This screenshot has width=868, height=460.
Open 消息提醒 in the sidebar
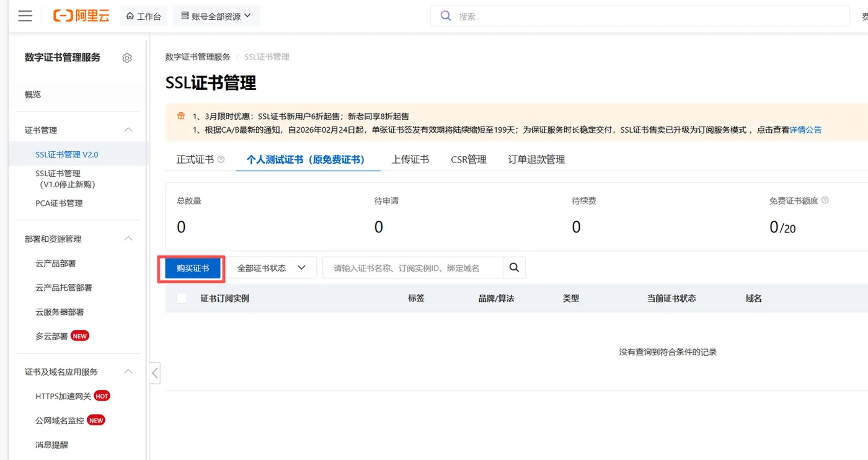click(51, 445)
